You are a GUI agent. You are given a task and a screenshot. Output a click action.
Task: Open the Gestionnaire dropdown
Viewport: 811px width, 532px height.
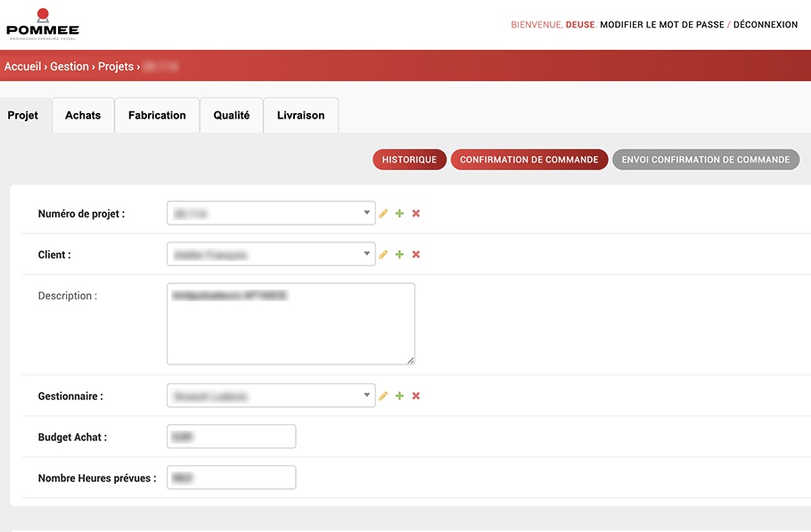(x=271, y=396)
